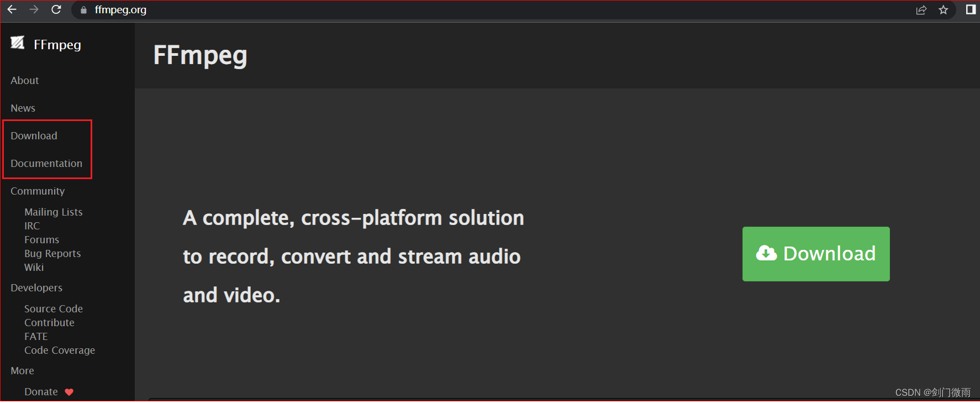Open the Documentation sidebar link

[x=46, y=164]
